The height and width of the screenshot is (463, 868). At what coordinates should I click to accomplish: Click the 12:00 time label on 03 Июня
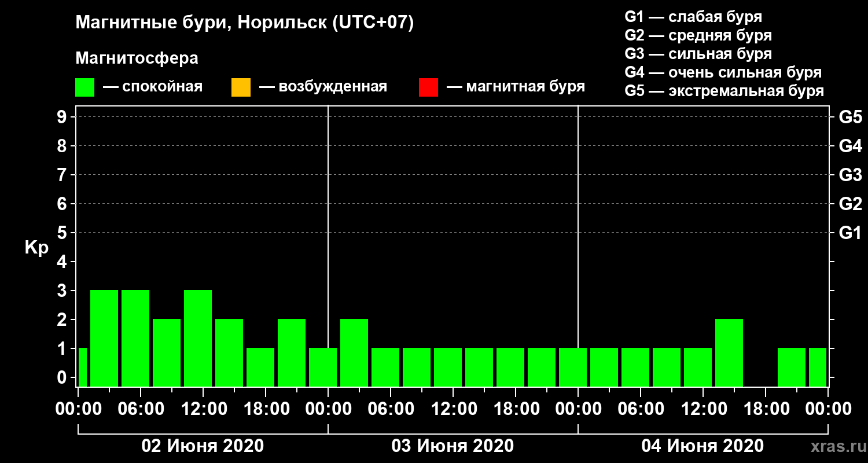(453, 409)
